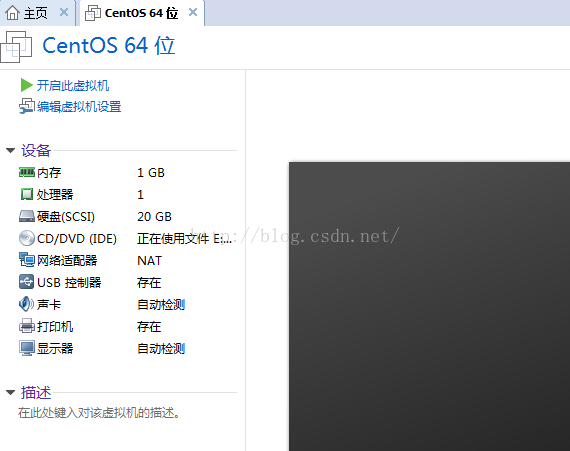Screen dimensions: 570x451
Task: Open the network adapter (网络适配器) icon
Action: coord(27,260)
